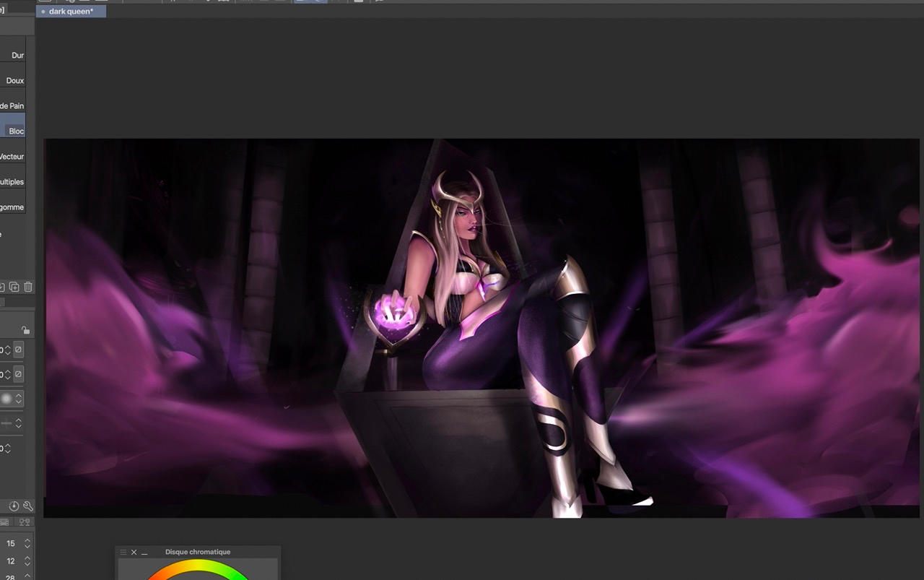Select the multiples layers eraser

tap(12, 182)
